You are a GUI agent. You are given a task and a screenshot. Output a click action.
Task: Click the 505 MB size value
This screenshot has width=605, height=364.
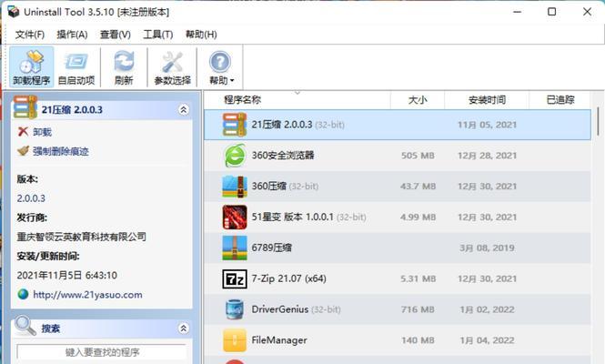418,156
